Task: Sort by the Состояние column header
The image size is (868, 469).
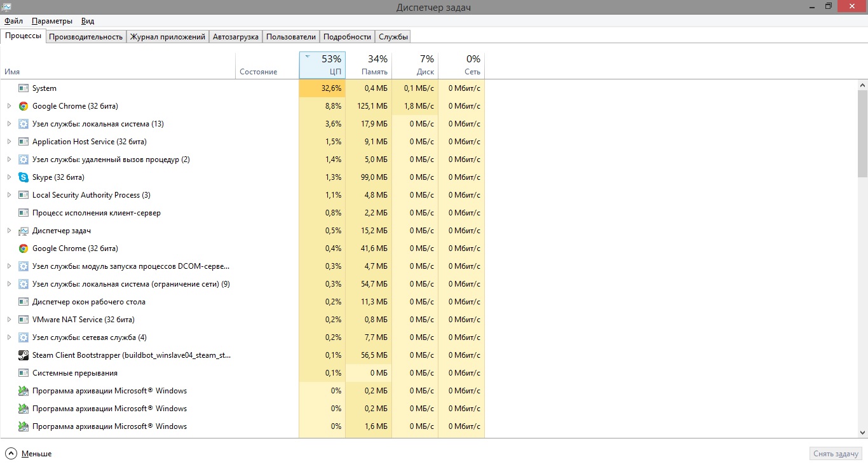Action: (x=267, y=65)
